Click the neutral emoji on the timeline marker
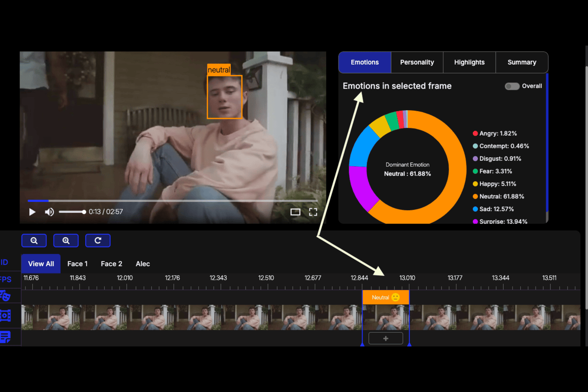The height and width of the screenshot is (392, 588). pyautogui.click(x=395, y=297)
